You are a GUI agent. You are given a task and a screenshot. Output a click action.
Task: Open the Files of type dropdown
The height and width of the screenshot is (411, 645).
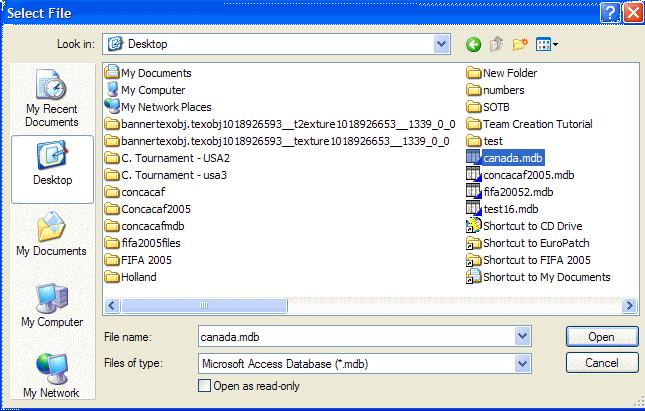coord(521,362)
